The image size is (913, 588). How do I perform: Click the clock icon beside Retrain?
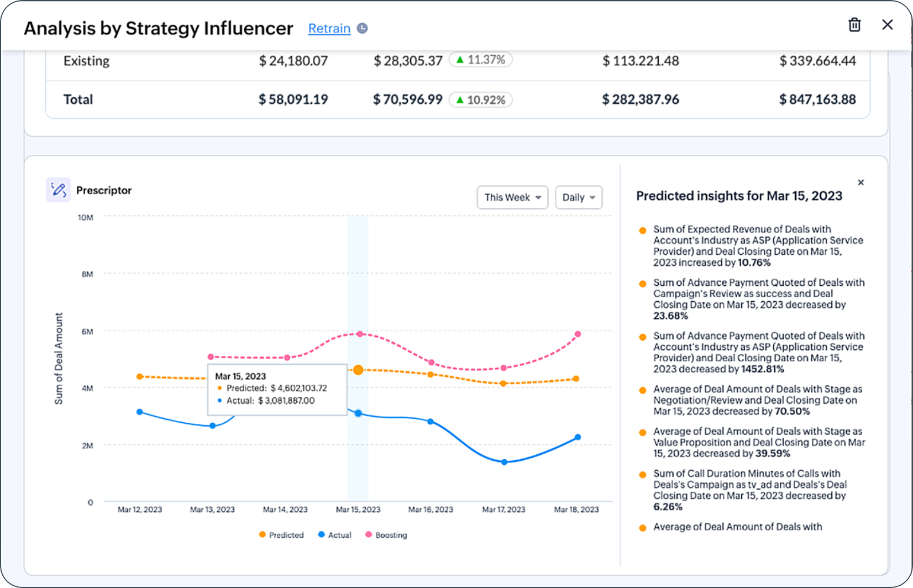tap(363, 28)
